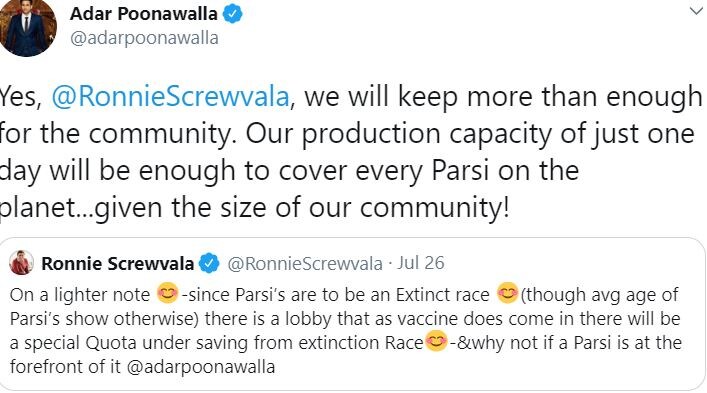Open the @adarpoonawalla handle under the name
Image resolution: width=707 pixels, height=393 pixels.
(x=144, y=38)
